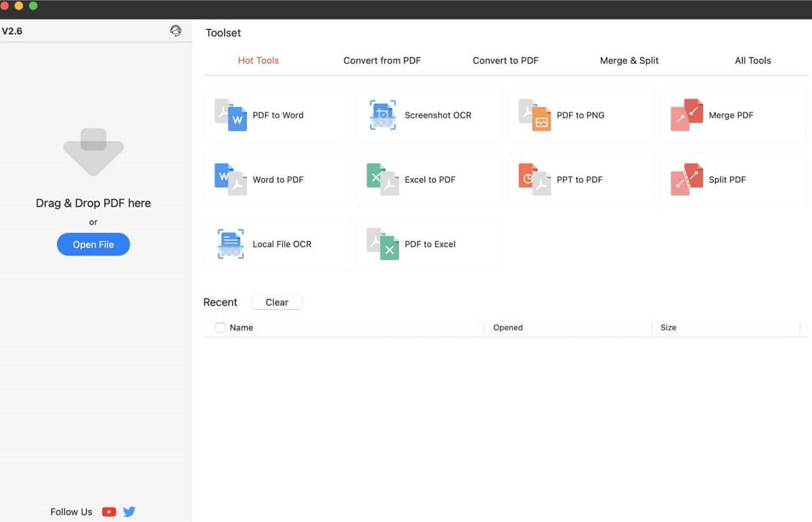Click the support headset icon

tap(176, 30)
